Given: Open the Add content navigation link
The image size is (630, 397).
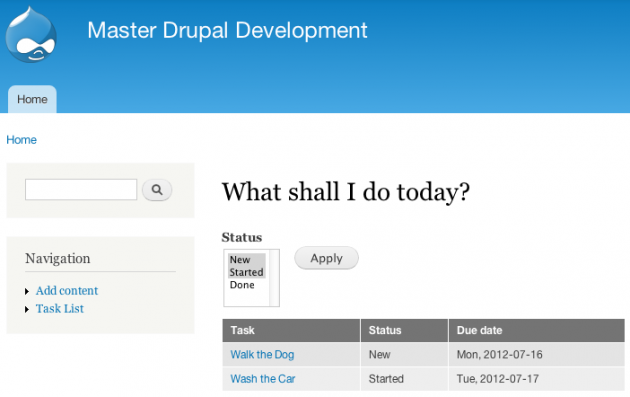Looking at the screenshot, I should pos(67,291).
